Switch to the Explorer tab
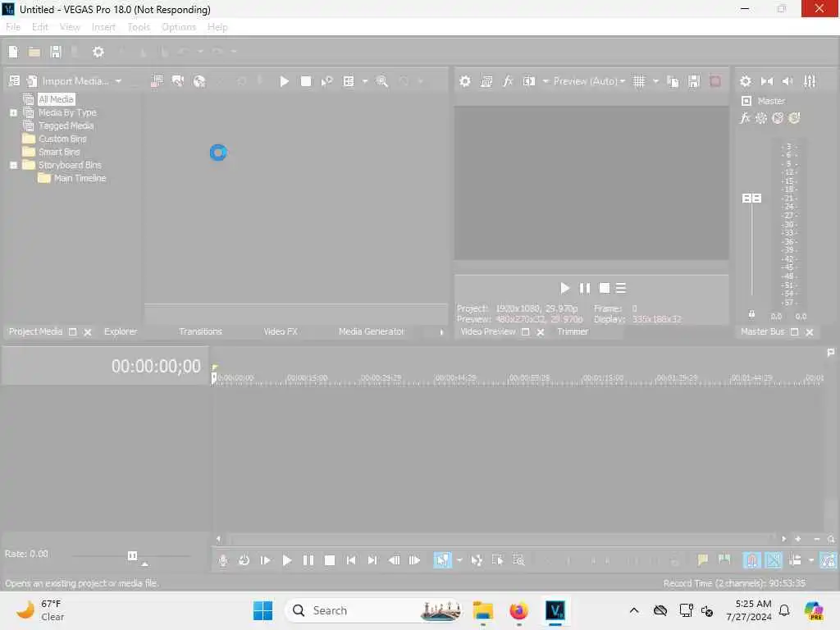Screen dimensions: 840x630 (121, 331)
